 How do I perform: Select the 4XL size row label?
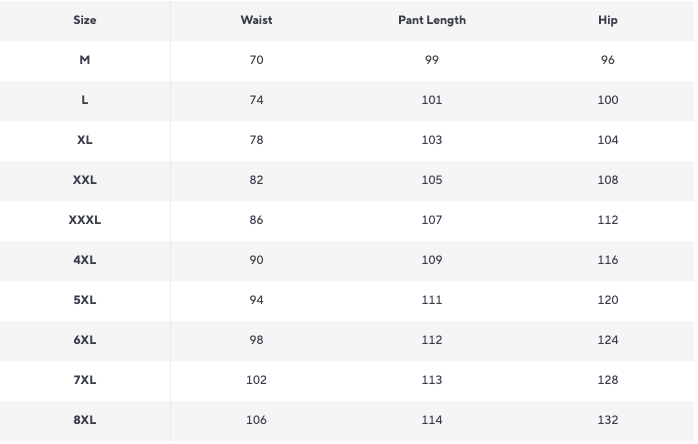point(85,260)
